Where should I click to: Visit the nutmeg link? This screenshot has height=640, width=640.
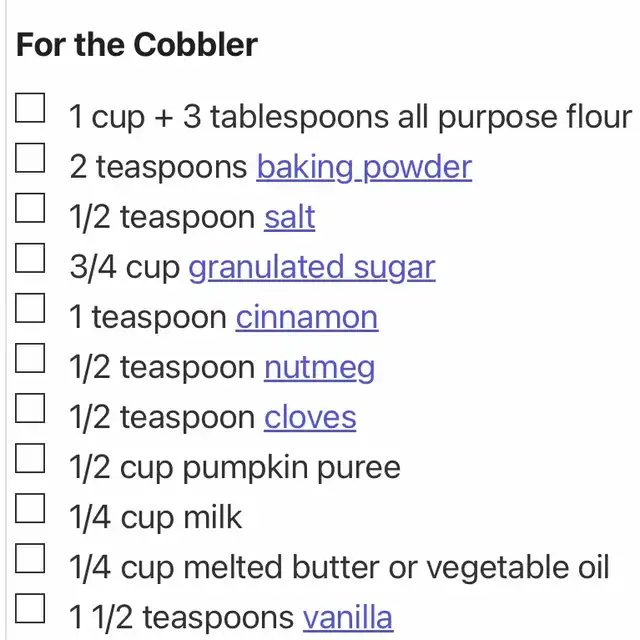click(319, 367)
